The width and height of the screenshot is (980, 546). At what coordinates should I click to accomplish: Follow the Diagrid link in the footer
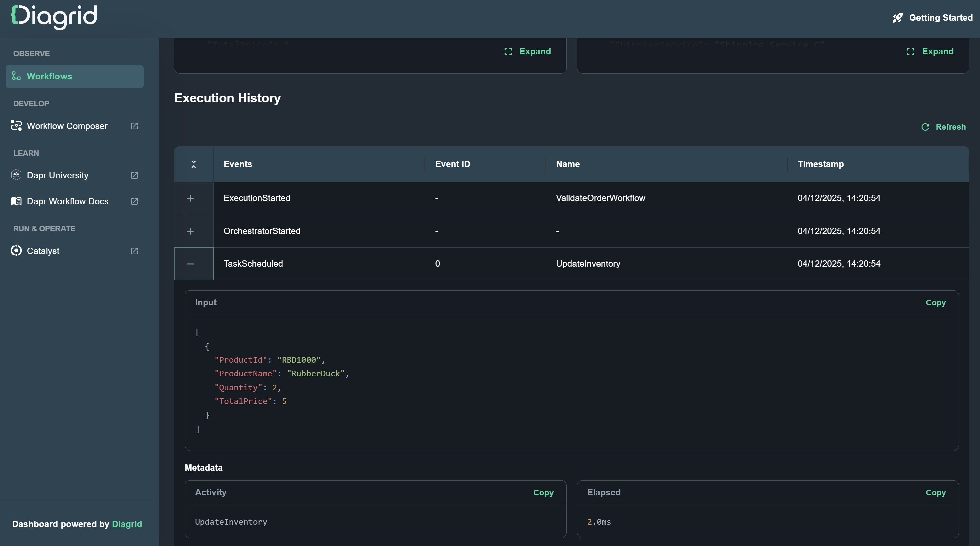pyautogui.click(x=127, y=524)
